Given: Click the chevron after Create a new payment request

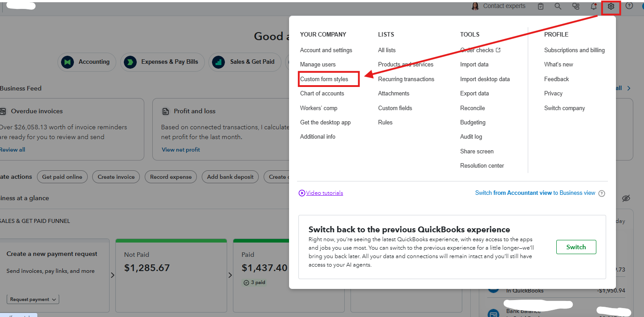Looking at the screenshot, I should tap(112, 275).
